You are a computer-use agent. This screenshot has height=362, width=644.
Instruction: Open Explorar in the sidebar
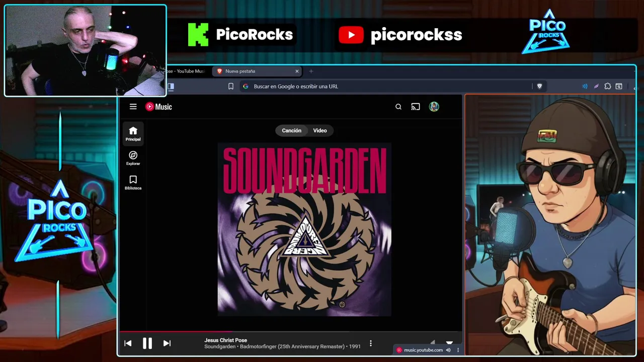click(x=133, y=158)
